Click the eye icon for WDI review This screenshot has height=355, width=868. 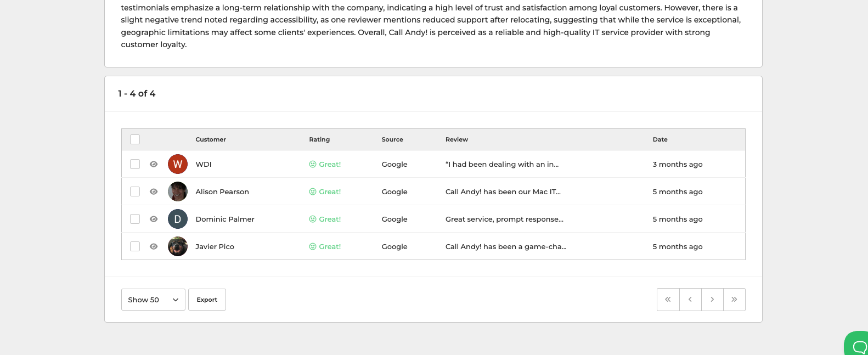(154, 164)
